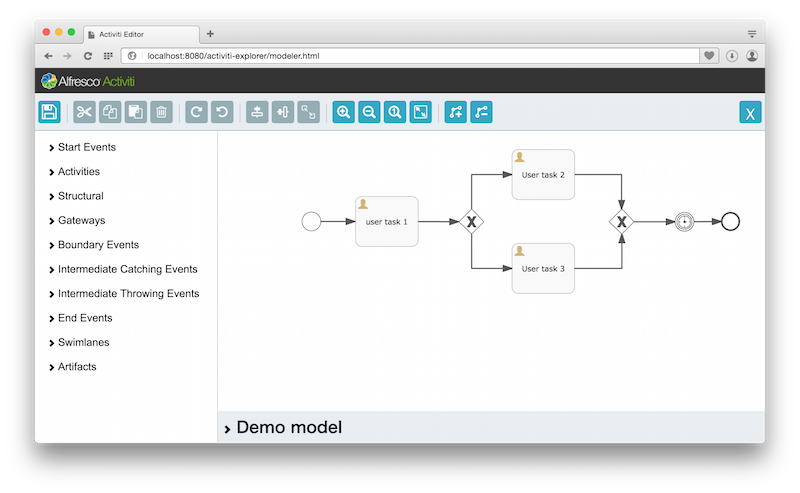Click the zoom to fit screen icon
800x493 pixels.
[x=421, y=113]
